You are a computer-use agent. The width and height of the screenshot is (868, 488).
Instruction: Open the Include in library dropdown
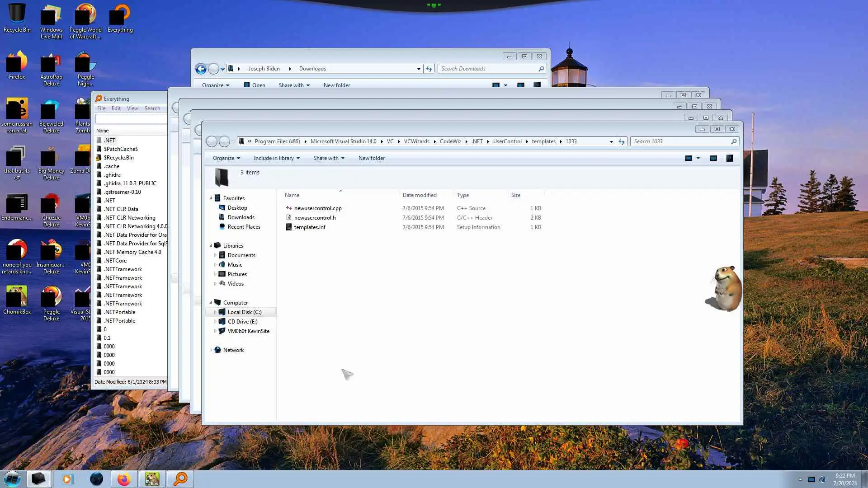tap(276, 158)
